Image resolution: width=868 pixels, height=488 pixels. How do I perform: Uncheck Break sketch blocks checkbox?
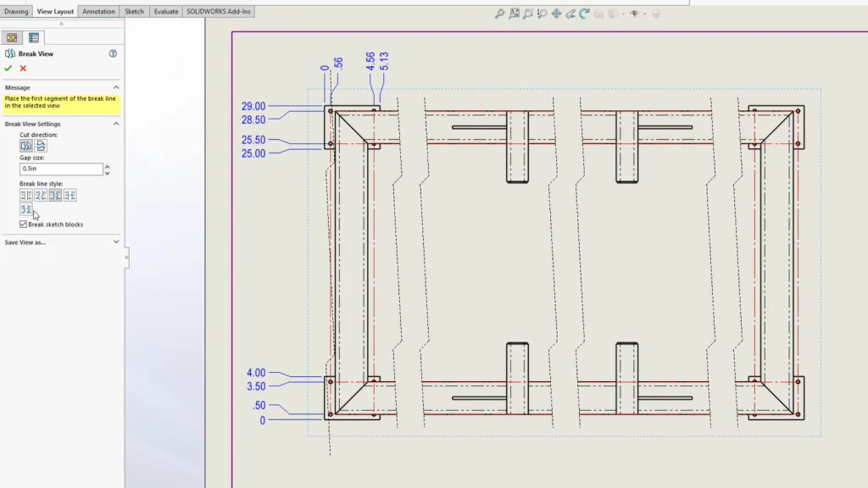pos(23,225)
